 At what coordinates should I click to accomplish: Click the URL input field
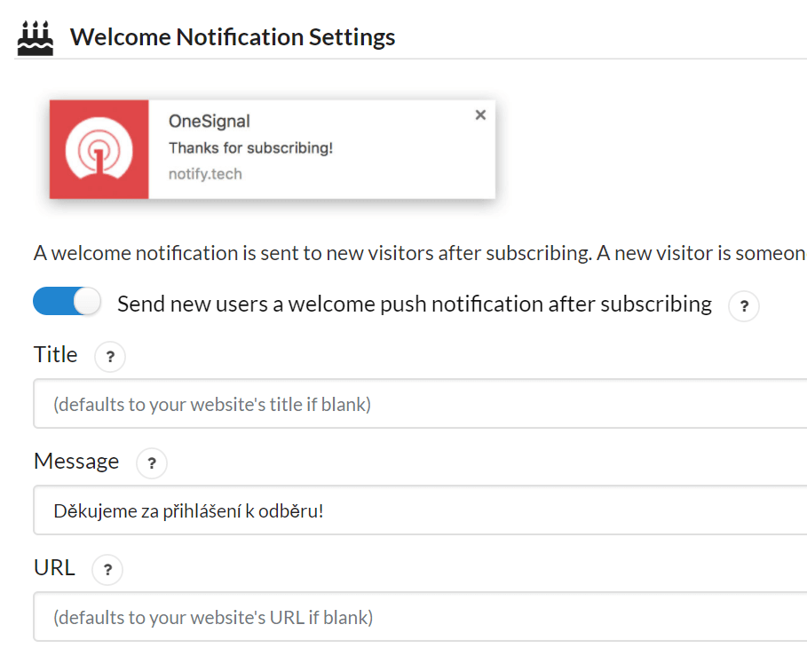click(x=420, y=617)
